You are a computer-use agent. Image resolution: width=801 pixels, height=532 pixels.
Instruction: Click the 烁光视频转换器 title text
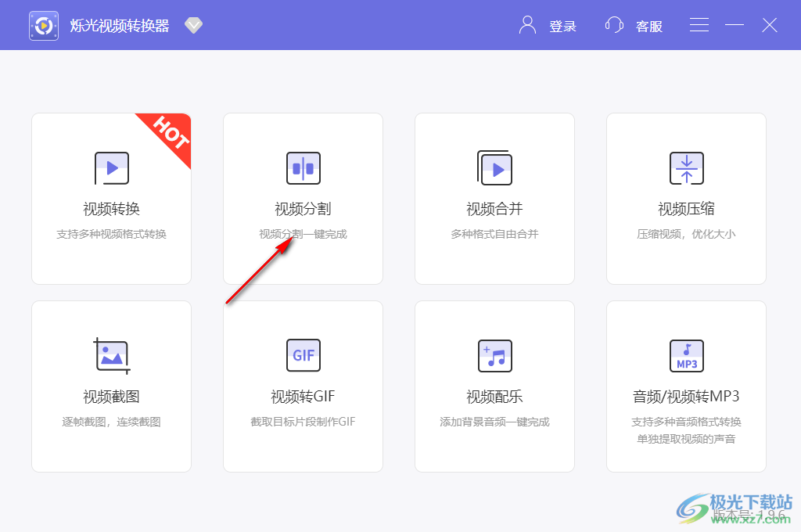pyautogui.click(x=120, y=26)
